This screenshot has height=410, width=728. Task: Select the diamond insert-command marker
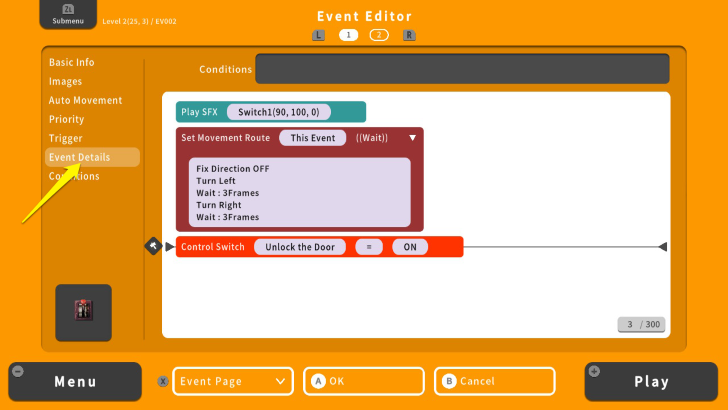tap(153, 246)
